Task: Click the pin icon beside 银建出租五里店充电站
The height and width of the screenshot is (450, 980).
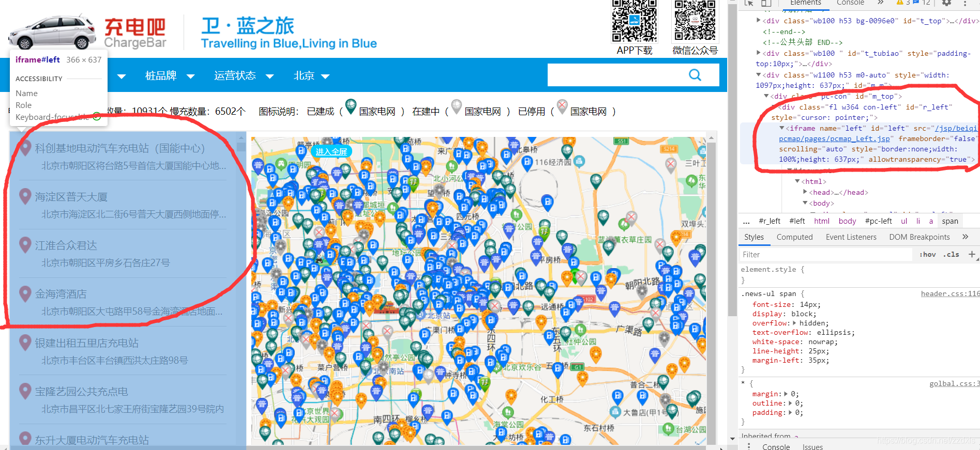Action: click(25, 343)
